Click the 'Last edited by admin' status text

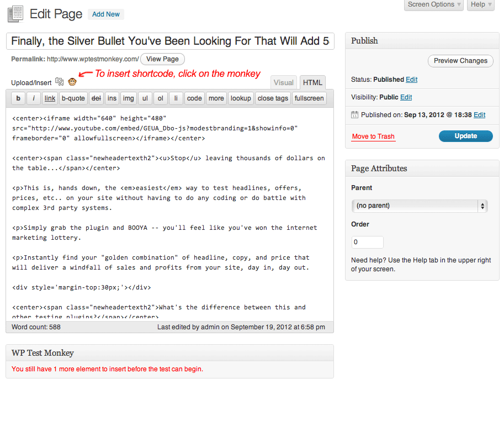(241, 327)
